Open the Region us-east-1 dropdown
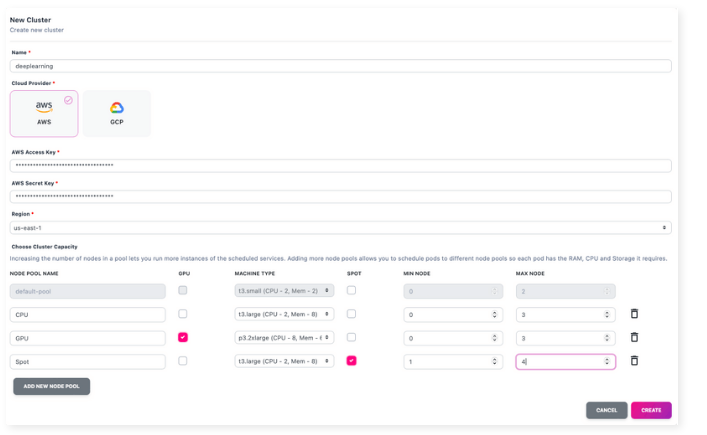 pos(340,228)
